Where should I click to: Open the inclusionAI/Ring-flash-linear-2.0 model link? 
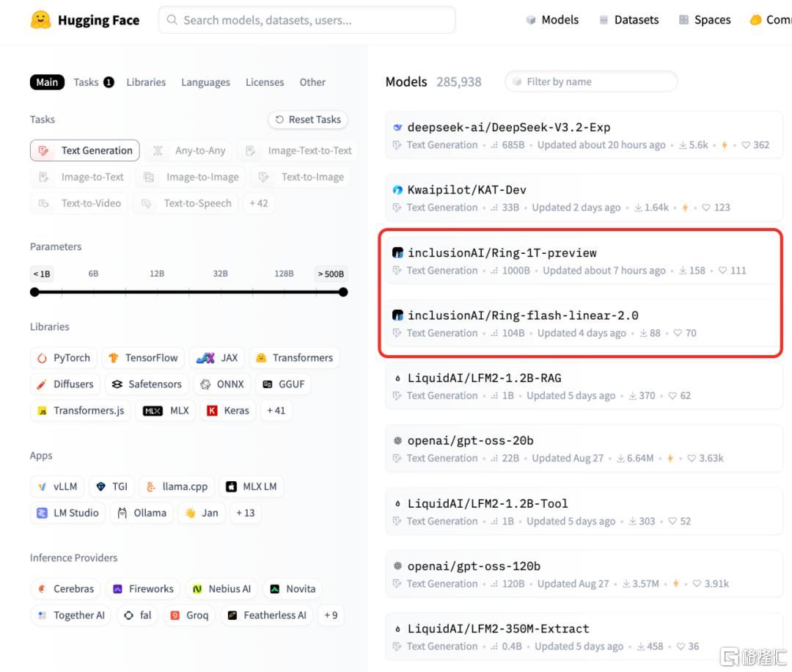click(x=522, y=315)
